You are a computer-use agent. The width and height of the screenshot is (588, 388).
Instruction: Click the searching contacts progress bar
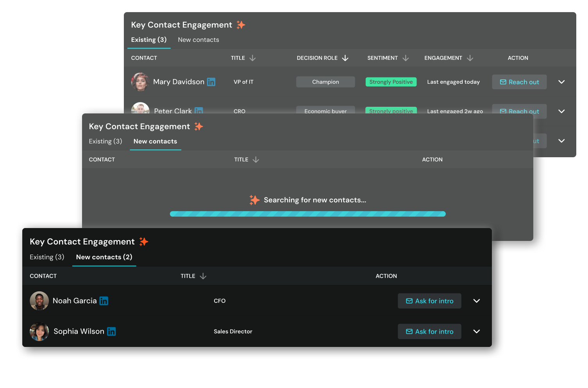[x=308, y=214]
